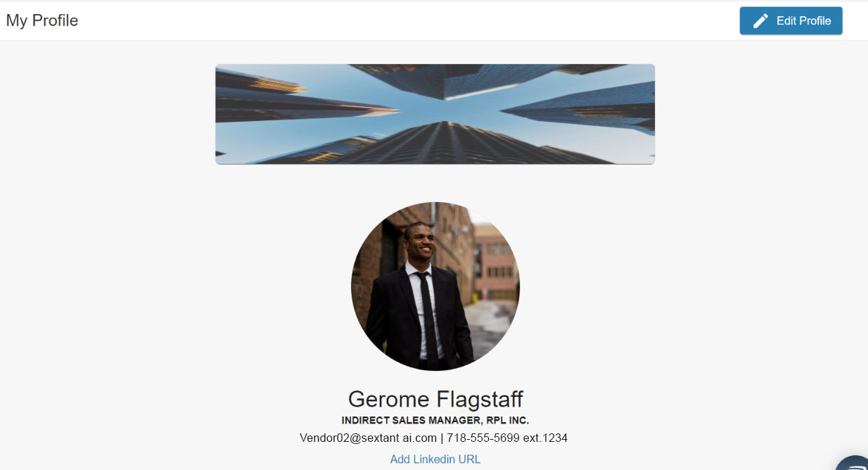Screen dimensions: 868x470
Task: Click the skyscraper banner cover image
Action: 435,114
